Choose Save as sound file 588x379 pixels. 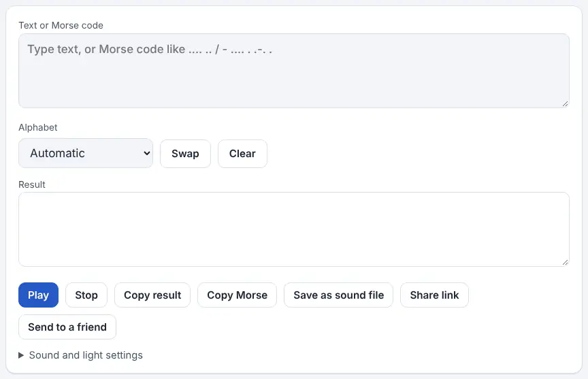click(338, 295)
